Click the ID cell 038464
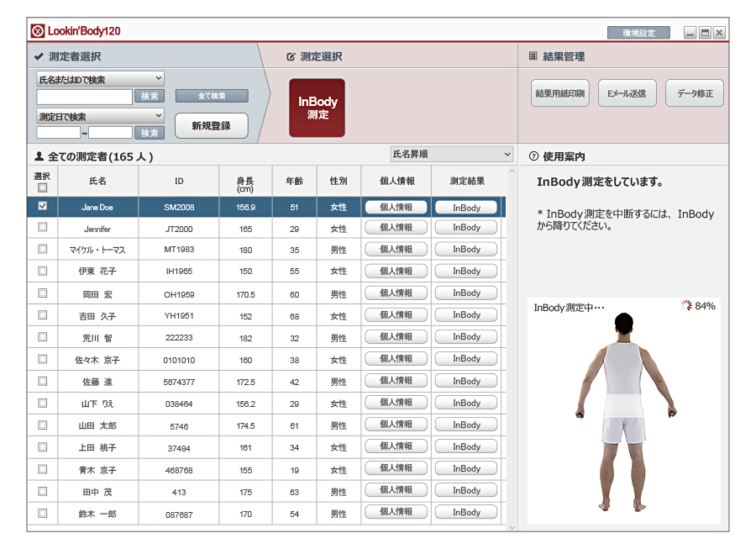Screen dimensions: 756x549 (x=179, y=404)
